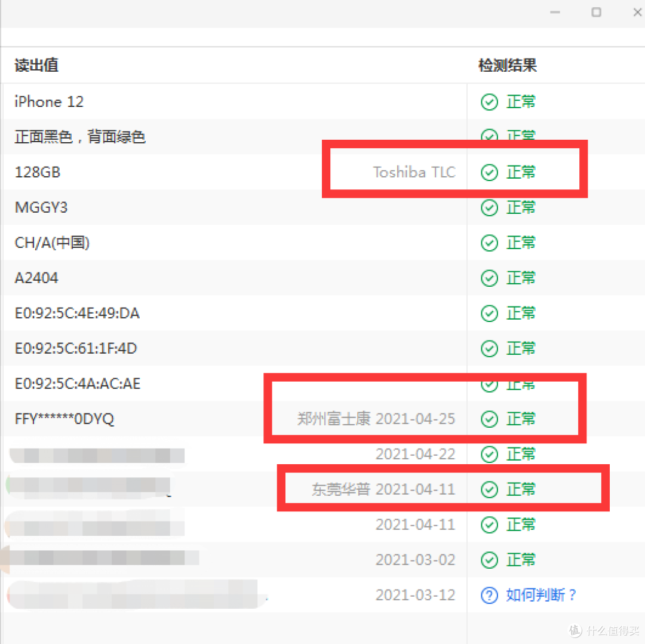Viewport: 645px width, 644px height.
Task: Click check icon in 2021-04-22 row
Action: coord(489,454)
